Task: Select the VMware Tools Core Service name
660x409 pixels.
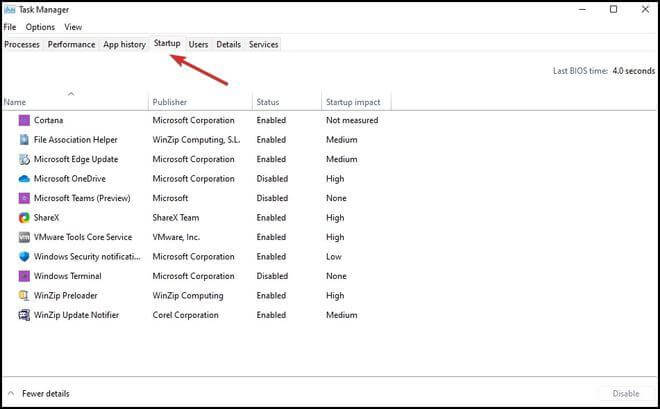Action: (x=83, y=237)
